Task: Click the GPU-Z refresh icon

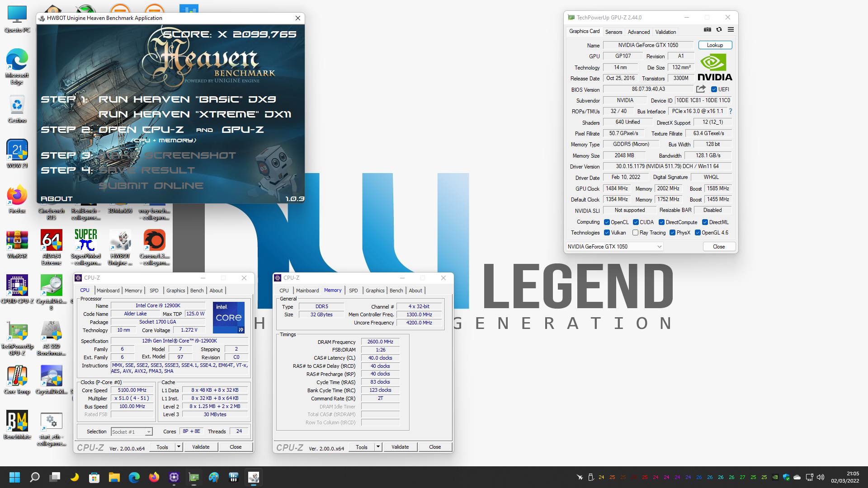Action: (x=719, y=29)
